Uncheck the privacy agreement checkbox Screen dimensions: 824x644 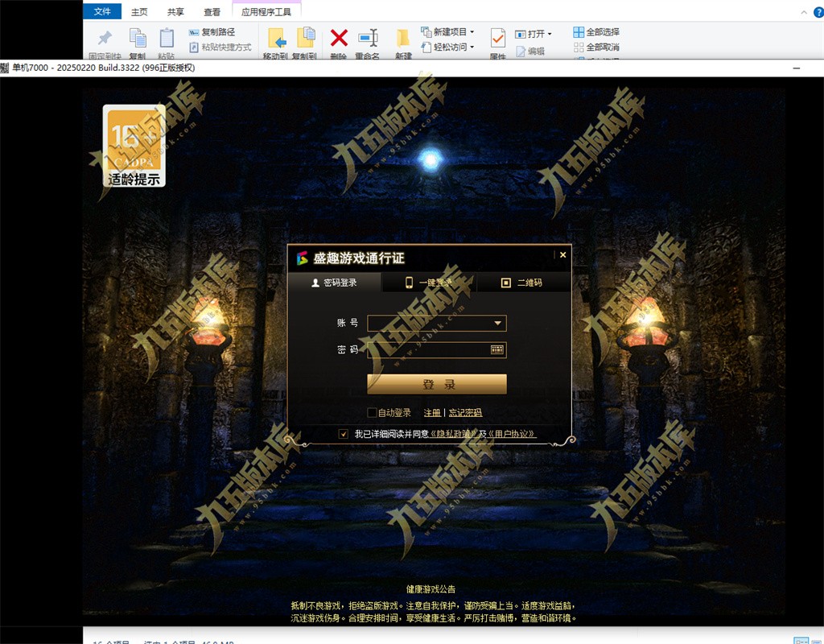coord(344,434)
